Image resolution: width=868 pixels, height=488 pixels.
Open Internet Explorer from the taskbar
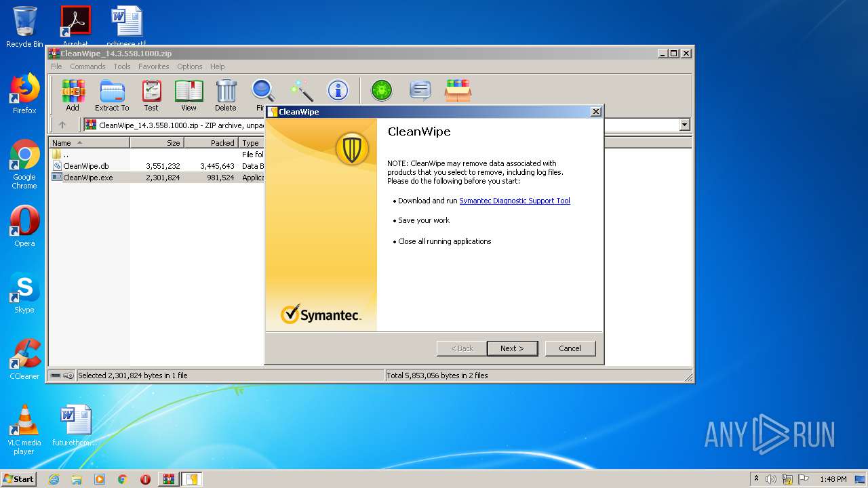[54, 479]
